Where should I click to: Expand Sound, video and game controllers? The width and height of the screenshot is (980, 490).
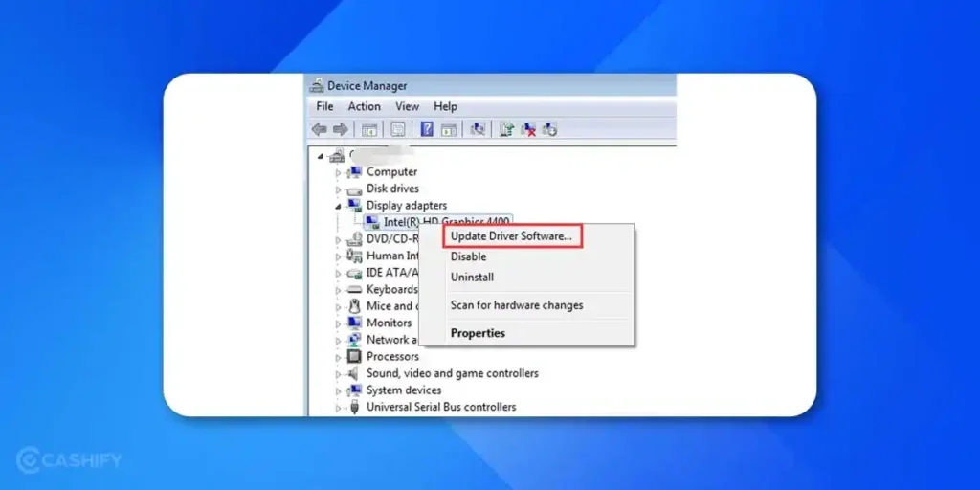(x=339, y=374)
